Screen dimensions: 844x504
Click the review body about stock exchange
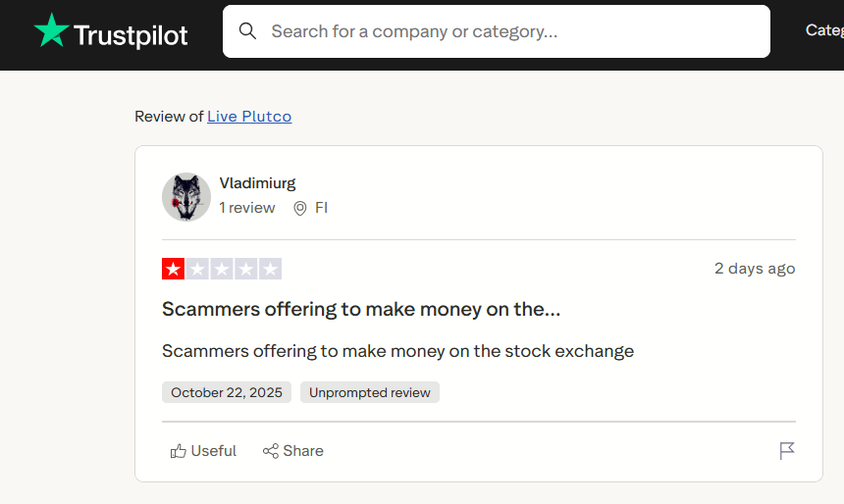pos(397,351)
